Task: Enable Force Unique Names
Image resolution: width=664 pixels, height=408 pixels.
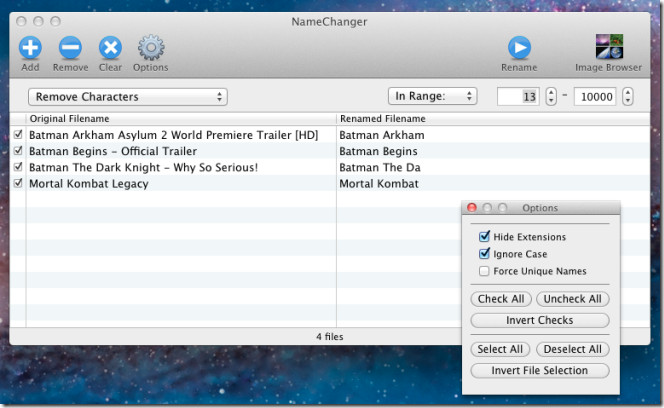Action: click(x=485, y=271)
